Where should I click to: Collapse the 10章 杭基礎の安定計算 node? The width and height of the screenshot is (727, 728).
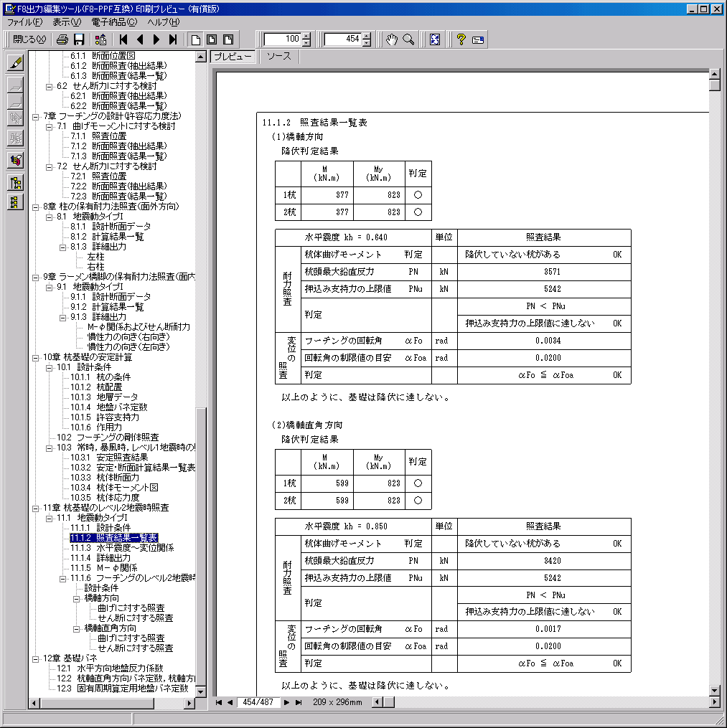tap(35, 358)
